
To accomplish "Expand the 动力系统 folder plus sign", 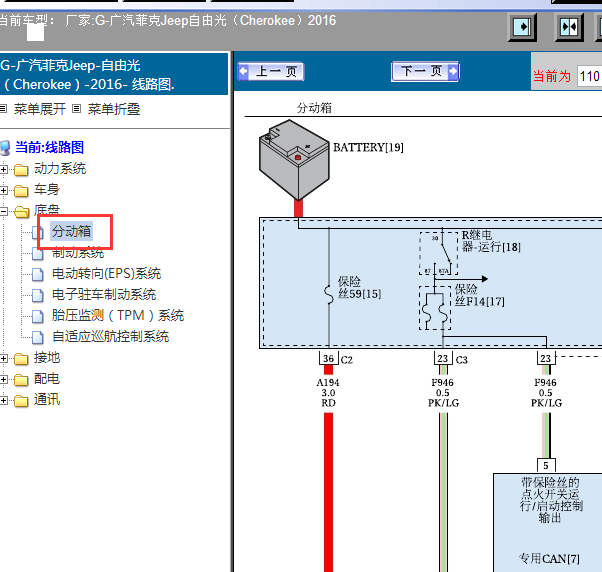I will (3, 169).
